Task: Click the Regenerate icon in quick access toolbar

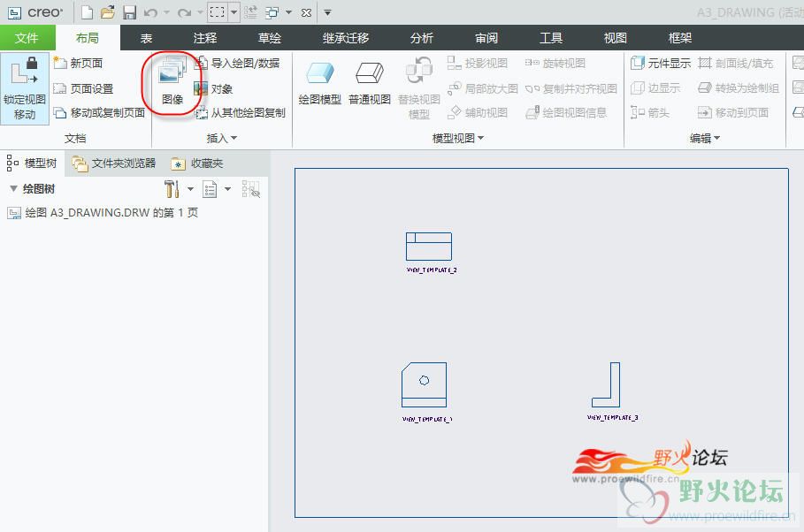Action: coord(250,12)
